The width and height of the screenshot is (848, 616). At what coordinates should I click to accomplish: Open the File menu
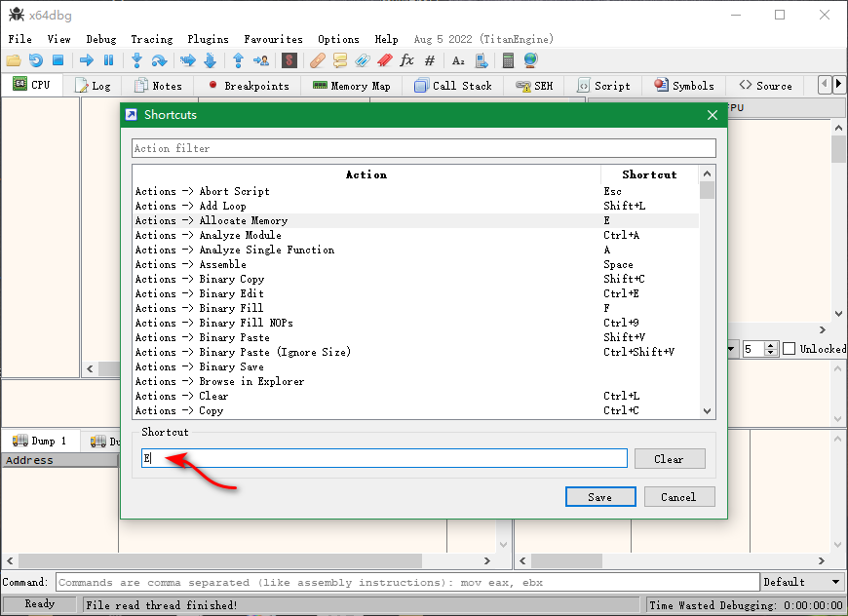pyautogui.click(x=20, y=39)
